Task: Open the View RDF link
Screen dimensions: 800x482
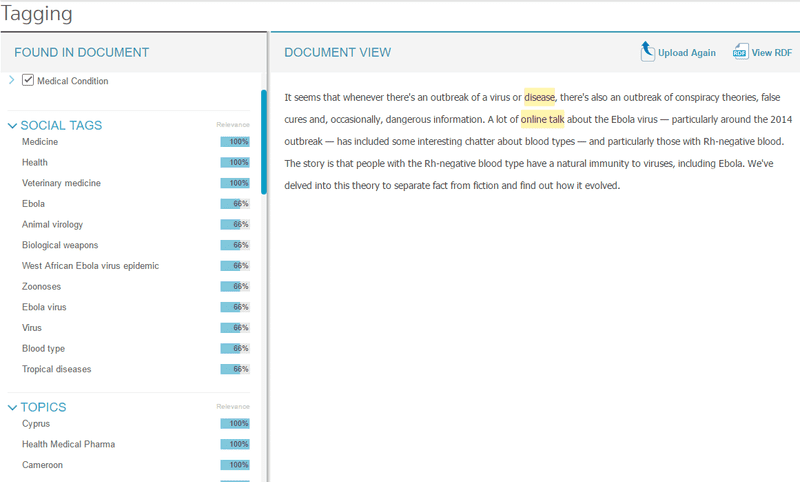Action: (x=771, y=53)
